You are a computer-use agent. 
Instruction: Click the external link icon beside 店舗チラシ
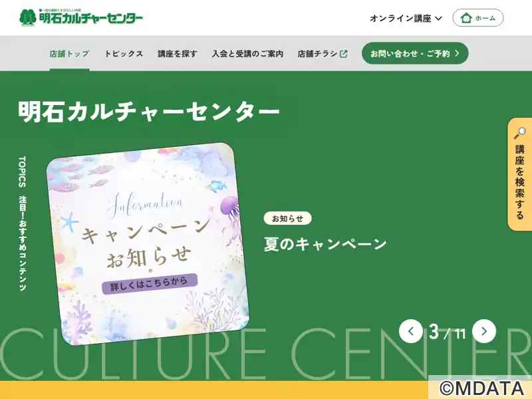click(343, 54)
